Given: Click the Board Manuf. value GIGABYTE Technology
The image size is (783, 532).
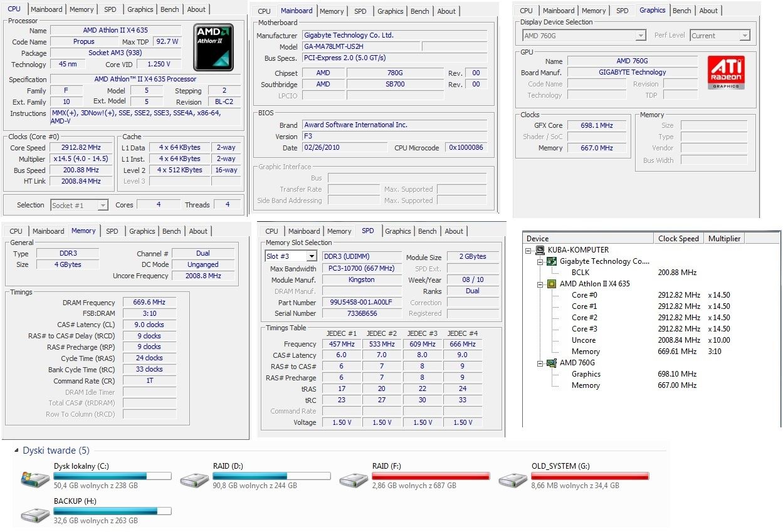Looking at the screenshot, I should pos(632,73).
